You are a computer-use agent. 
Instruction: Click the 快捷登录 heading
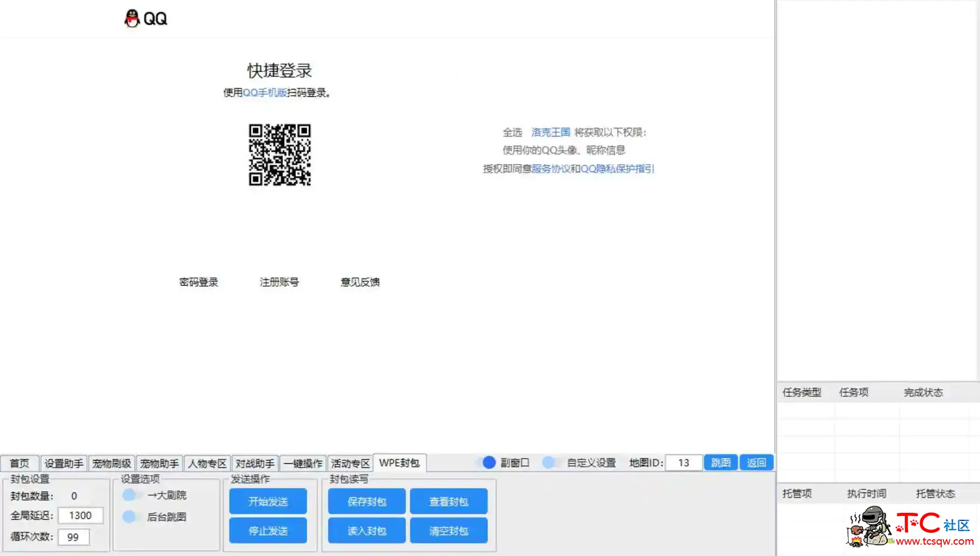(280, 71)
